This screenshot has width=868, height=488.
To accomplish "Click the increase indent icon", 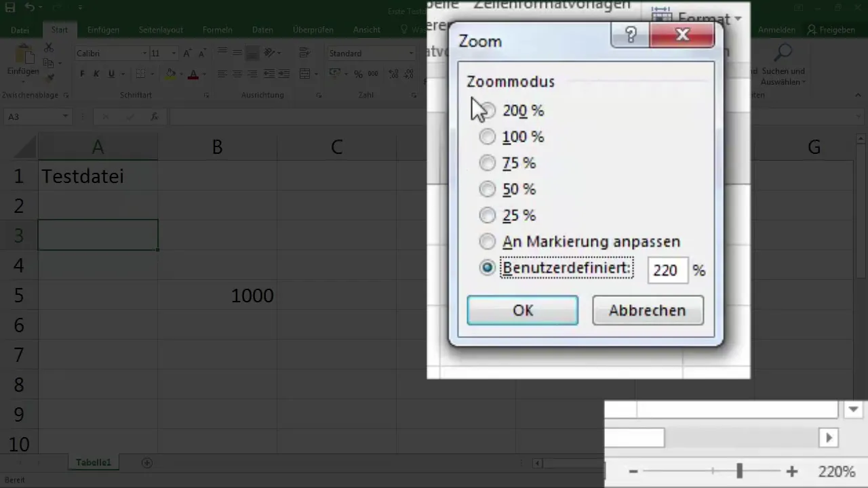I will click(284, 74).
